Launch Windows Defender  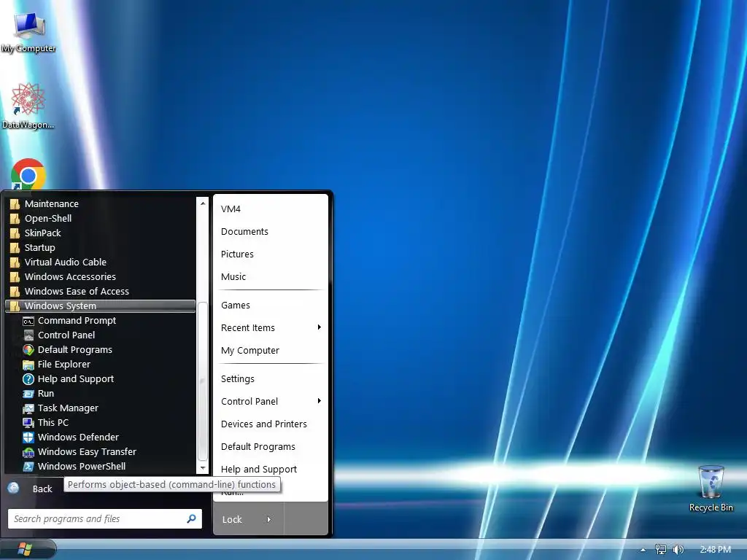[x=100, y=437]
